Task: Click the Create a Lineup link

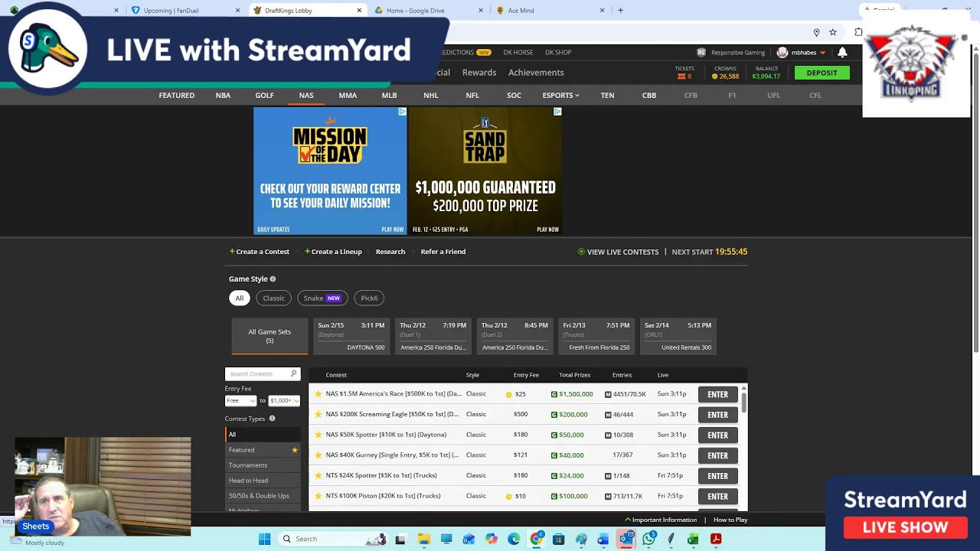Action: 333,252
